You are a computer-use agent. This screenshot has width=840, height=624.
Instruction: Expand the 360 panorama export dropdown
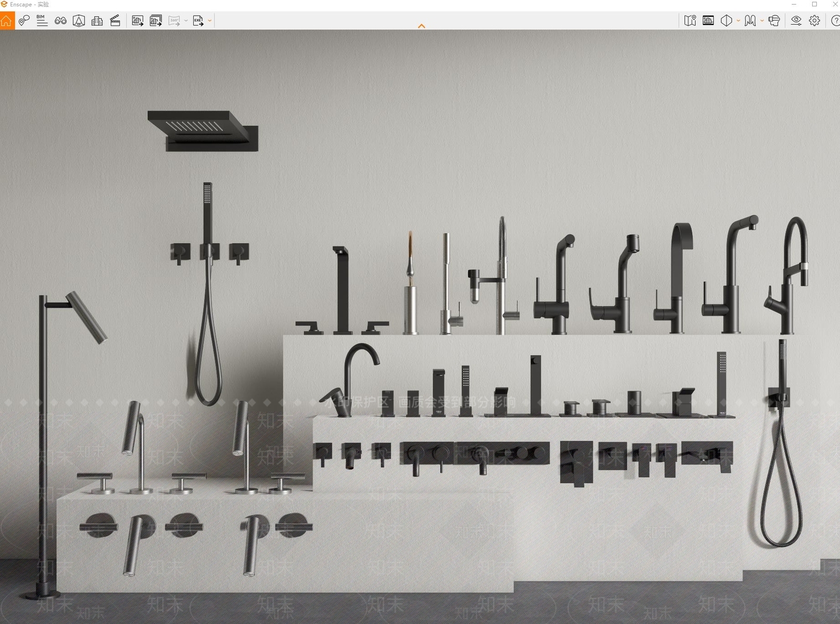coord(186,21)
